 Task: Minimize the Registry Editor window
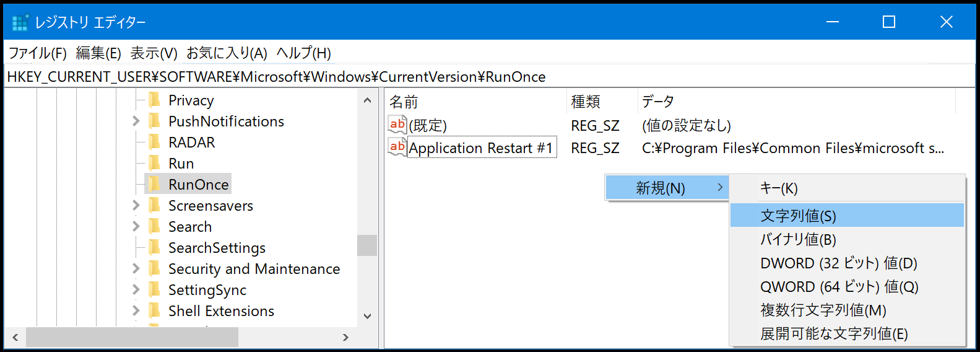(833, 22)
